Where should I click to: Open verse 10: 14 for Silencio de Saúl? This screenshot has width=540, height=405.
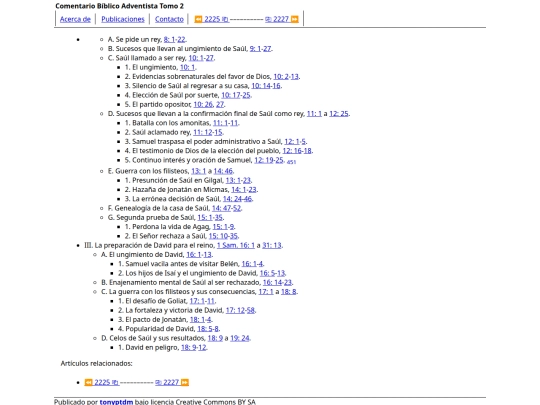(x=261, y=86)
